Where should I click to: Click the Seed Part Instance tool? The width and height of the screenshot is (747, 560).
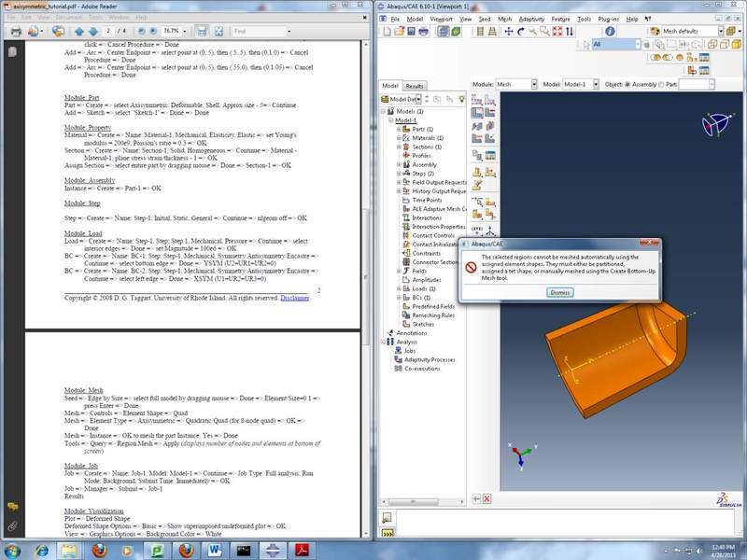(477, 100)
